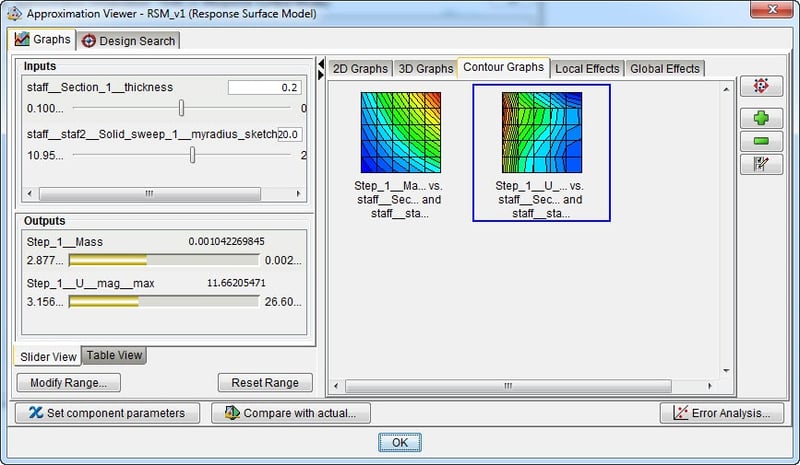Switch to the 2D Graphs tab
The height and width of the screenshot is (465, 800).
(x=360, y=68)
